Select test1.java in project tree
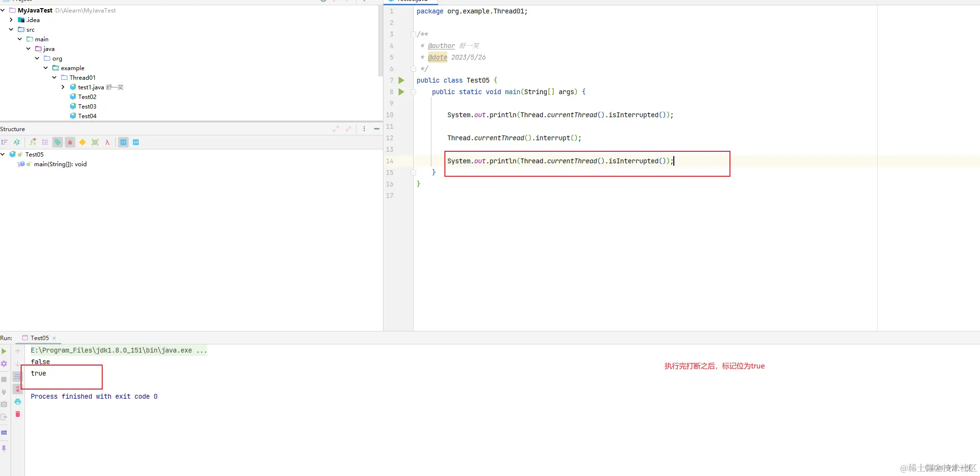 point(91,87)
